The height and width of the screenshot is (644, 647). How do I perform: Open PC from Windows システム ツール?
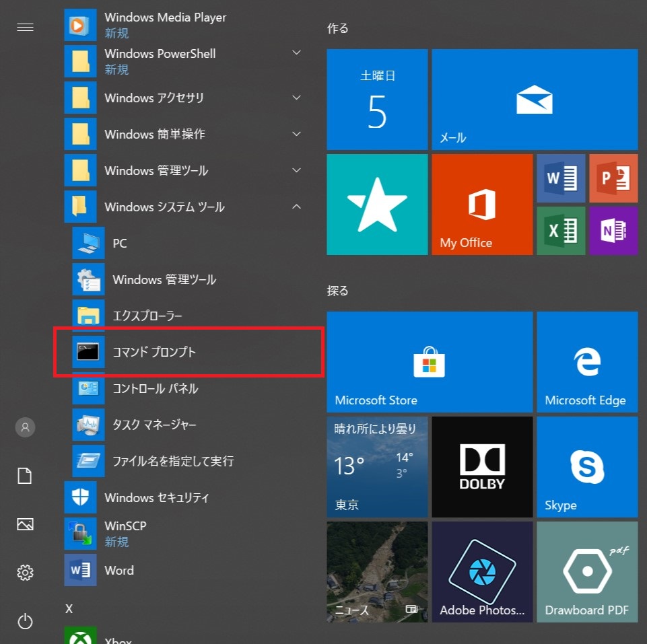tap(120, 243)
